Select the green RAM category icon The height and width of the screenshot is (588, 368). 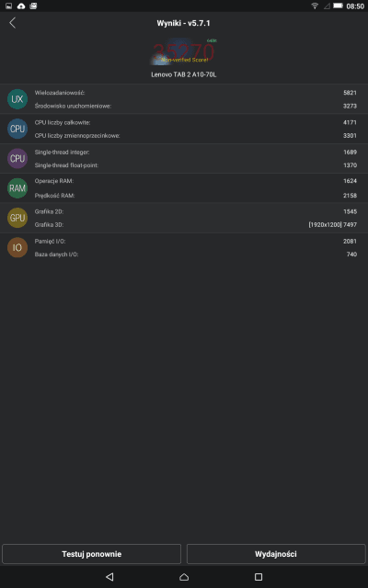(17, 188)
